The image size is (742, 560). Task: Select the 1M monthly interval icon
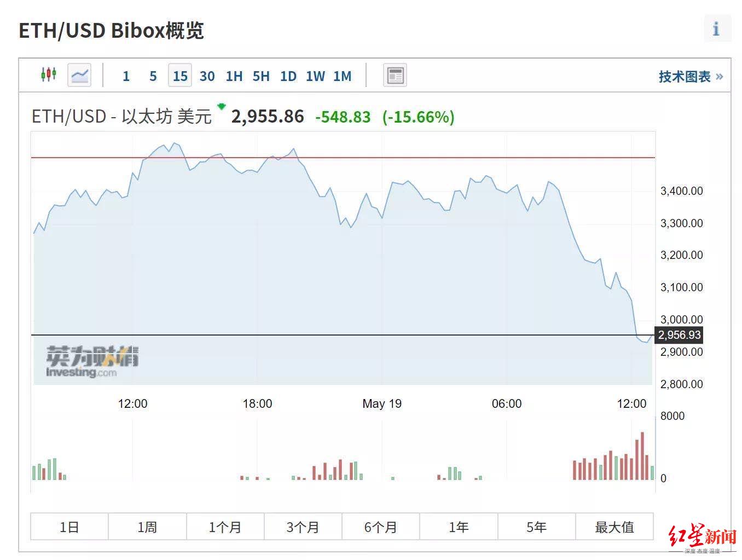click(x=342, y=76)
